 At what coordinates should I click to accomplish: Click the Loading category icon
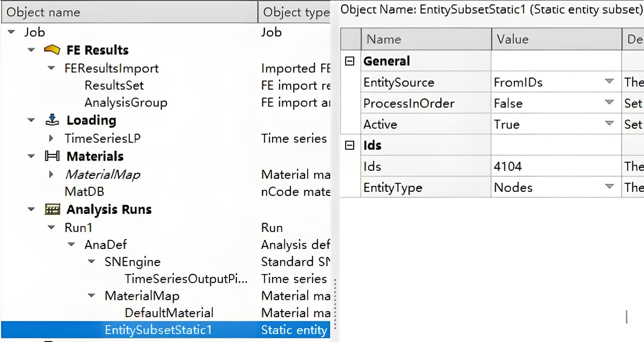tap(52, 120)
